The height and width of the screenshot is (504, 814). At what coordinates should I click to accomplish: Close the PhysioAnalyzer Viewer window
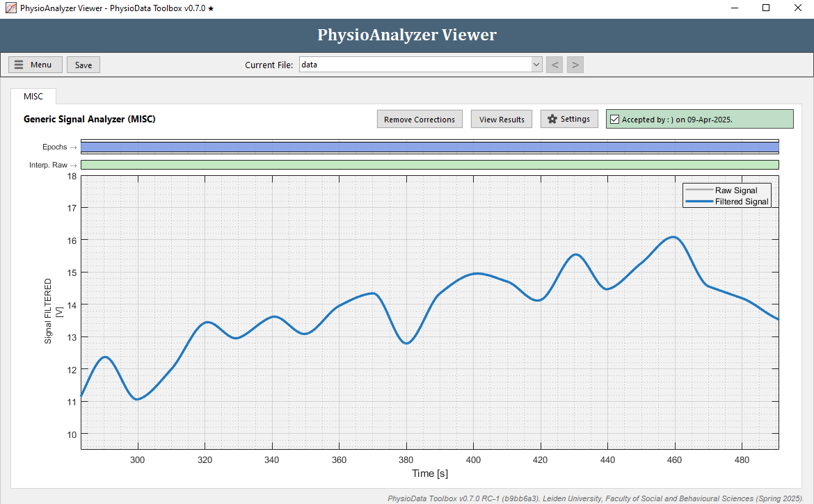(x=798, y=8)
